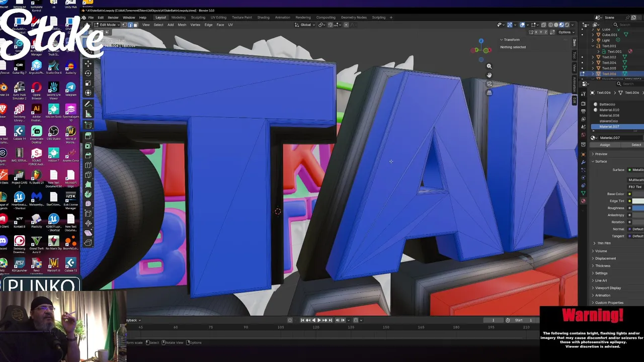Open the Mesh menu in viewport header
This screenshot has width=644, height=362.
[x=182, y=25]
